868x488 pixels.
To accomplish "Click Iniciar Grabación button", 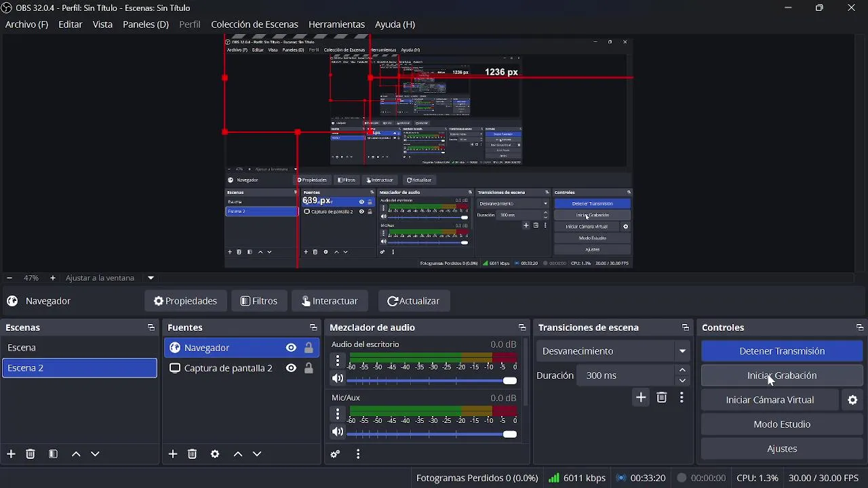I will click(782, 375).
